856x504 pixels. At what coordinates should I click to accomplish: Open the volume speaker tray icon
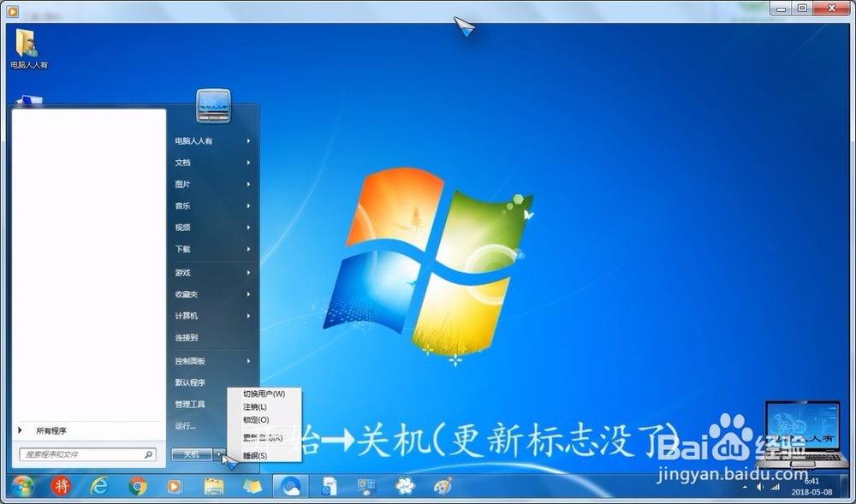pos(760,487)
